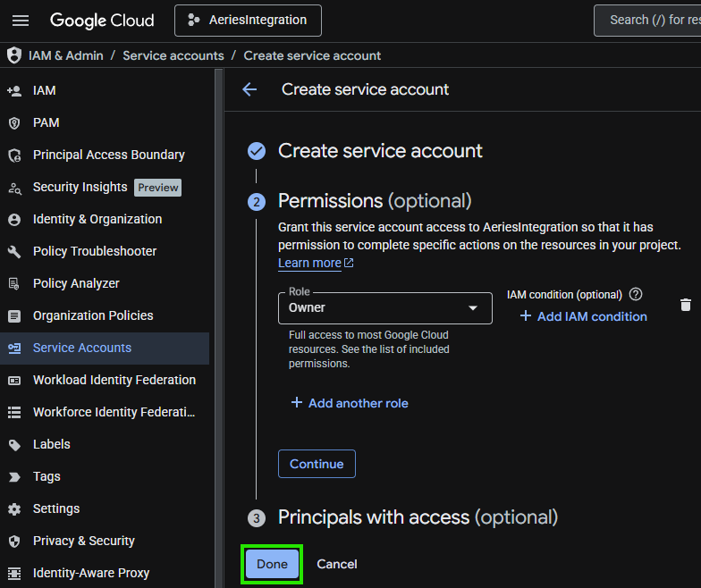The height and width of the screenshot is (588, 701).
Task: Open Policy Analyzer page
Action: [105, 283]
